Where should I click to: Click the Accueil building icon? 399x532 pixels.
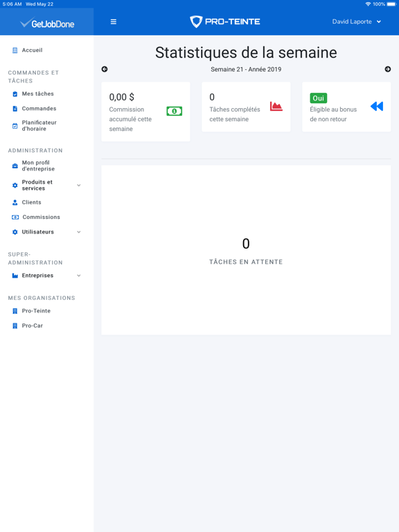(x=15, y=50)
